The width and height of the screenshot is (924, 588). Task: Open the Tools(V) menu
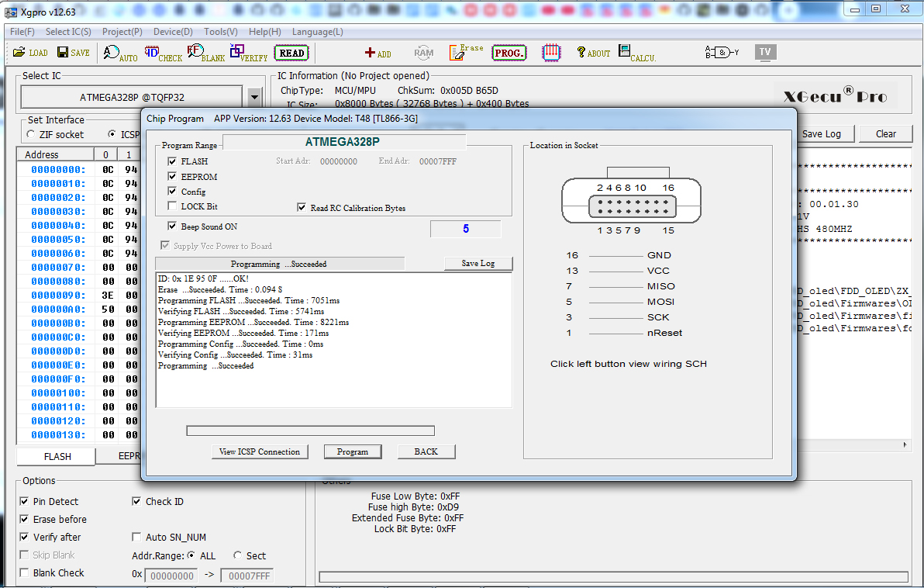point(220,32)
